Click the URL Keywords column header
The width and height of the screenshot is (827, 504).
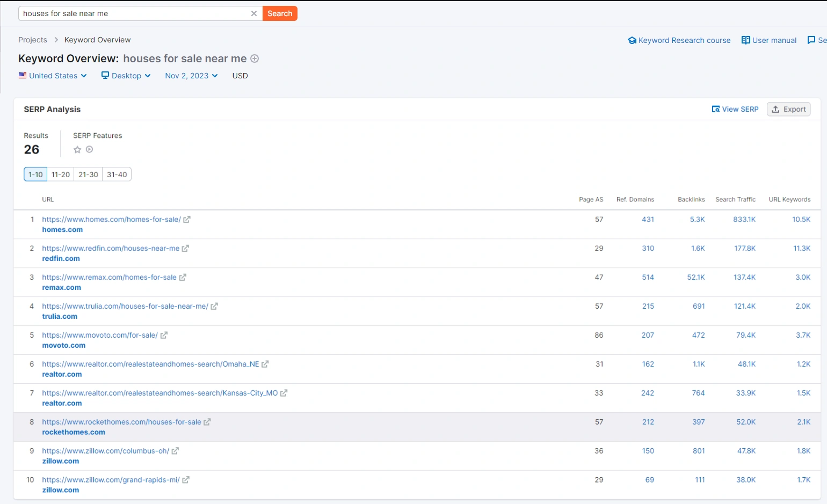pos(789,200)
